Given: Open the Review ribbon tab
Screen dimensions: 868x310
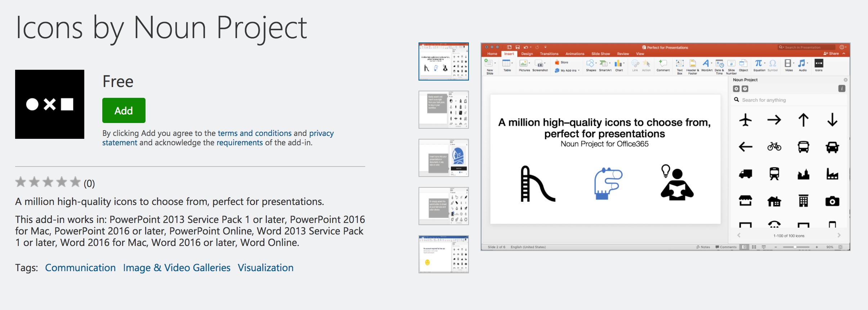Looking at the screenshot, I should tap(623, 54).
